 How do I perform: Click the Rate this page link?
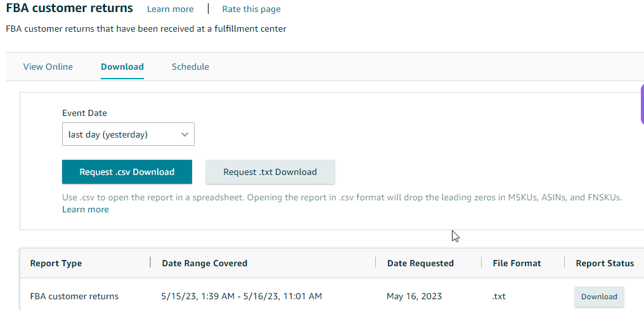pos(251,9)
